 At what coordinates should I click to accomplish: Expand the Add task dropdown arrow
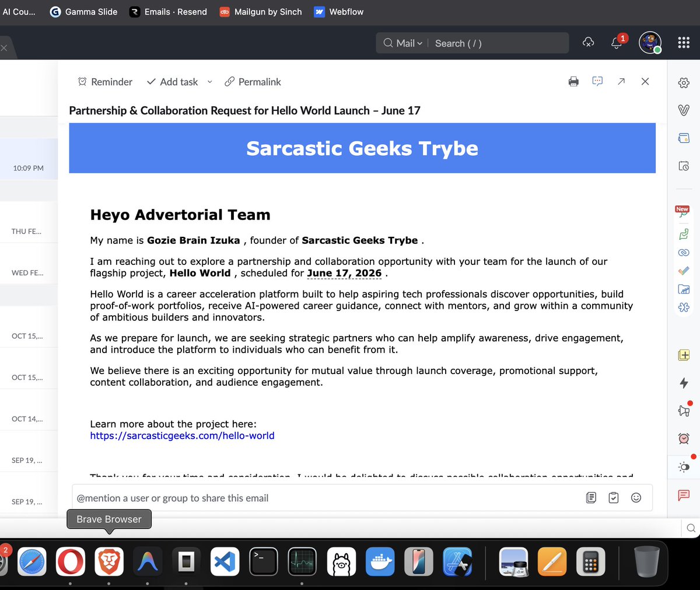210,82
